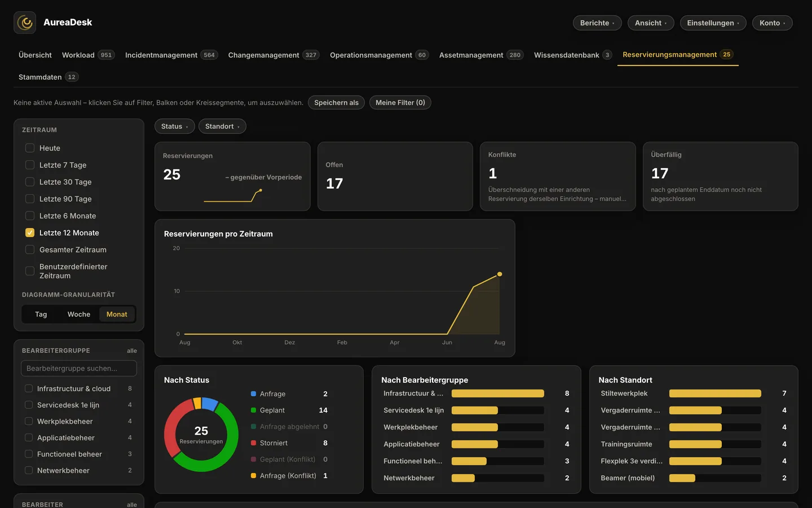Click the Reservierungen summary card
Viewport: 812px width, 508px height.
[232, 177]
